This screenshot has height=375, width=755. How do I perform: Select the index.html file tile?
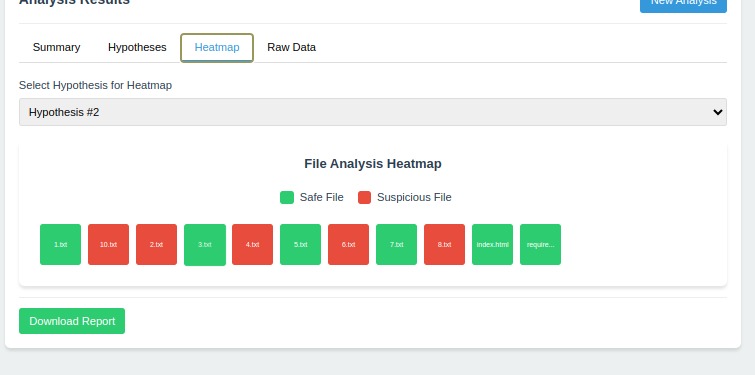click(x=493, y=245)
